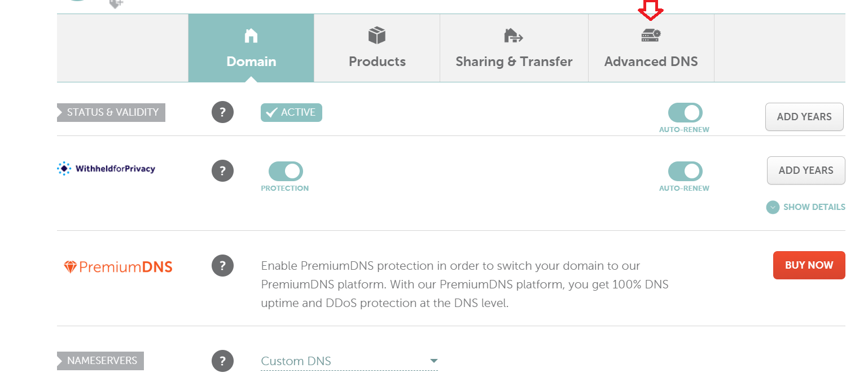Open the Custom DNS nameservers dropdown
Viewport: 868px width, 377px height.
(x=349, y=361)
